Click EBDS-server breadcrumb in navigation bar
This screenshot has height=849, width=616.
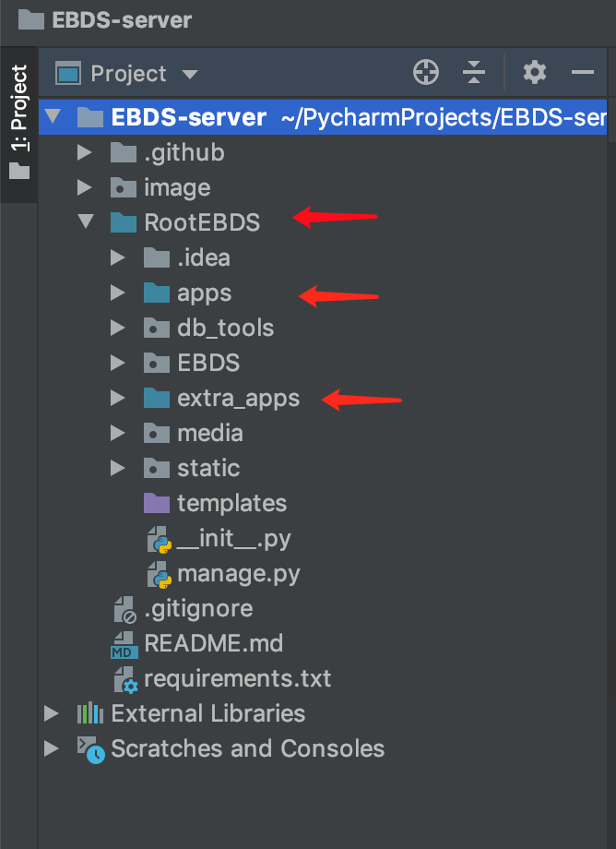click(105, 20)
